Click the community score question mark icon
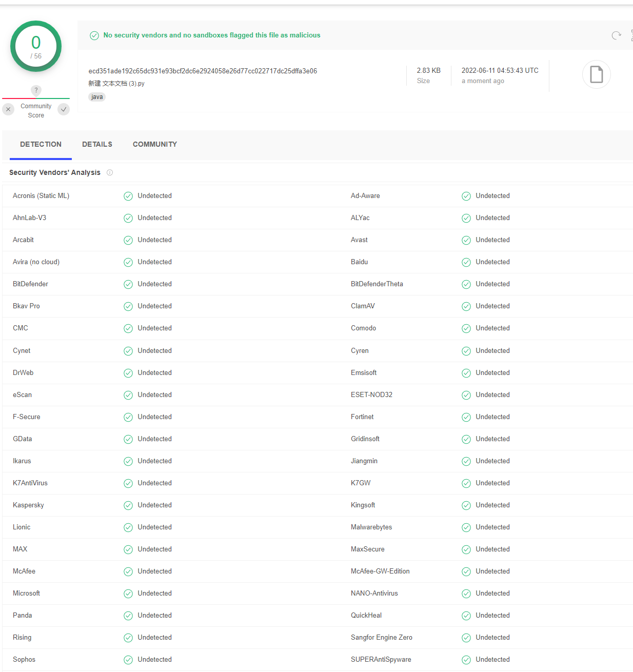The height and width of the screenshot is (672, 633). (36, 90)
